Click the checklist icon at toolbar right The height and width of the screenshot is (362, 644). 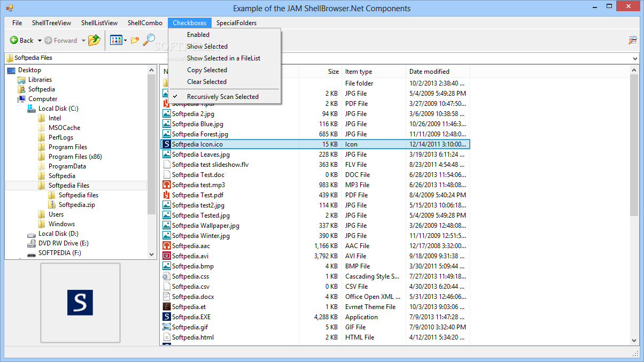633,40
